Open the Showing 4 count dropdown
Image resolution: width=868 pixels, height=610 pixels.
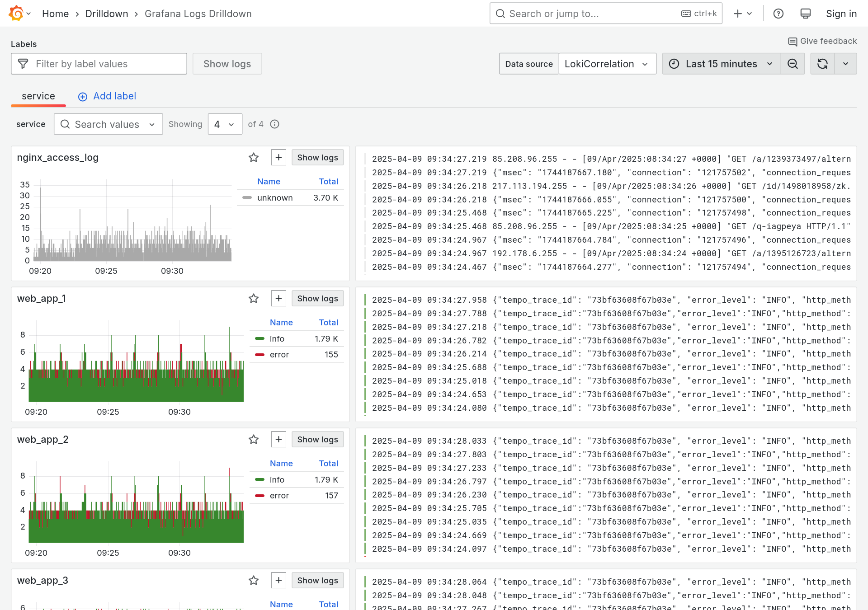click(225, 124)
